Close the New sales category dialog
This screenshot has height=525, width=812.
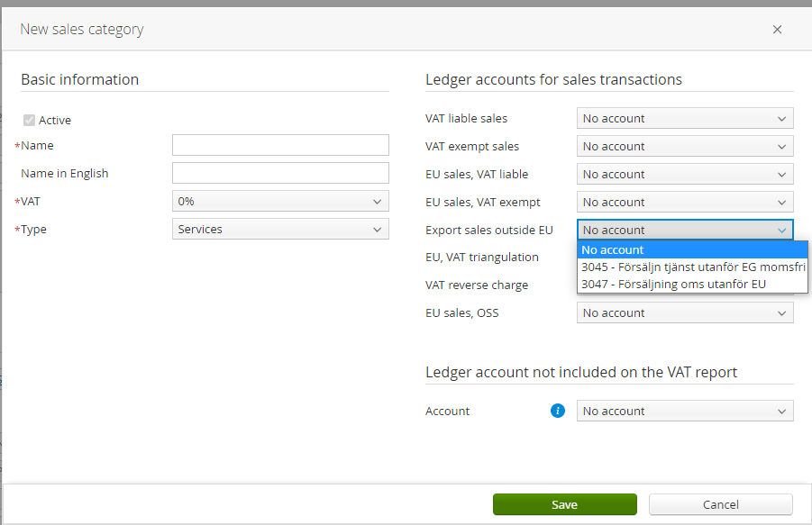[x=777, y=30]
